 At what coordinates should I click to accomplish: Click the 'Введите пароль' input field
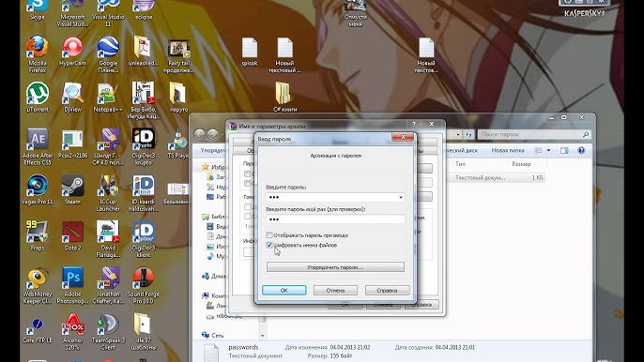(335, 198)
